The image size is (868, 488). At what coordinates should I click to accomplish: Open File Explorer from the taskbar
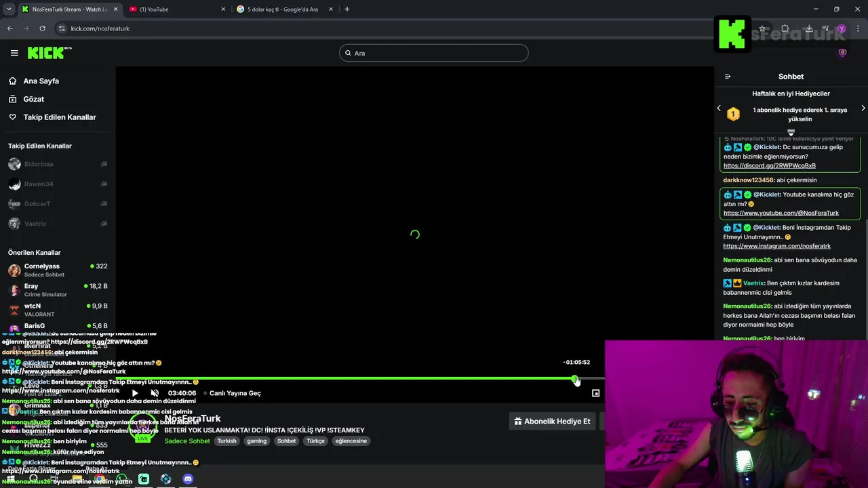77,479
